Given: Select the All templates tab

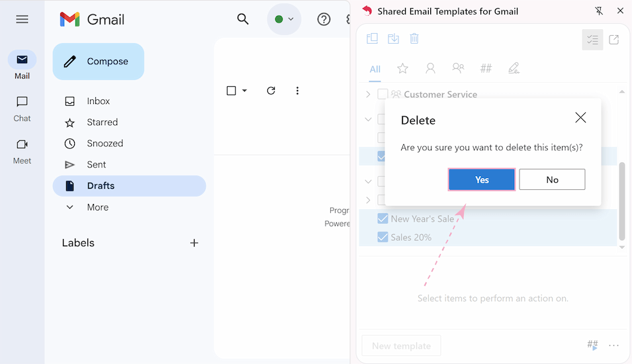Looking at the screenshot, I should tap(375, 69).
